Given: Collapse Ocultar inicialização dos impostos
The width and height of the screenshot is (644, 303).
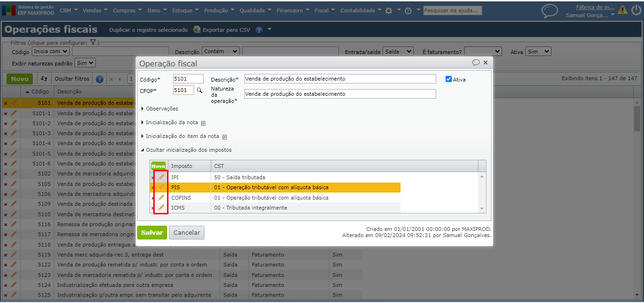Looking at the screenshot, I should (188, 150).
